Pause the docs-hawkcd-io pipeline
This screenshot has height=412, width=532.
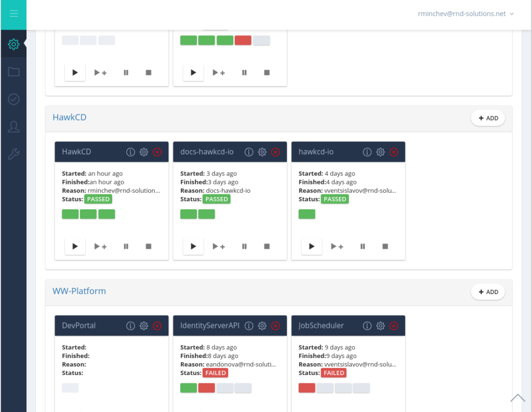(244, 246)
